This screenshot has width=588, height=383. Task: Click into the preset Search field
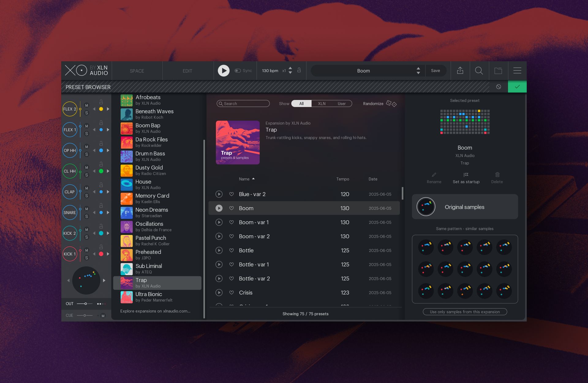(x=243, y=104)
